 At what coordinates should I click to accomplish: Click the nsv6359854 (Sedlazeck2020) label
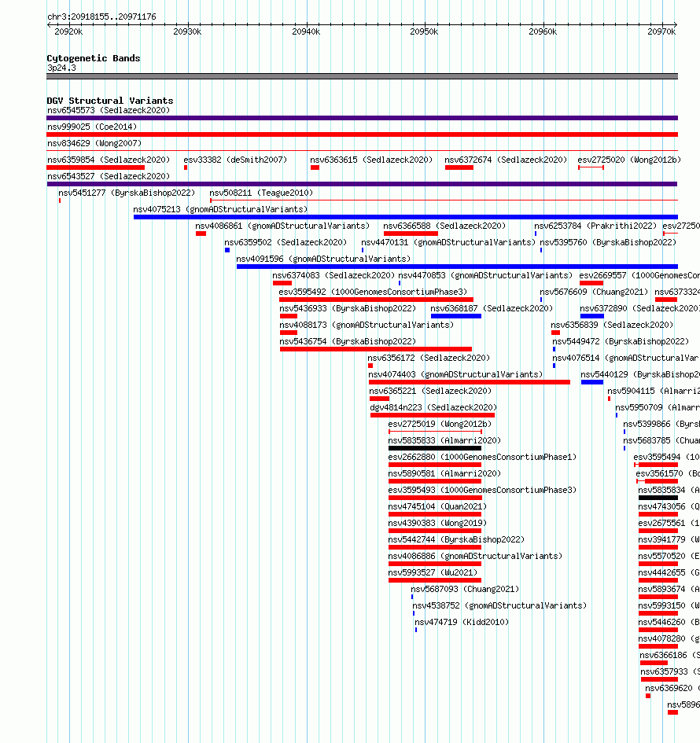pyautogui.click(x=109, y=160)
